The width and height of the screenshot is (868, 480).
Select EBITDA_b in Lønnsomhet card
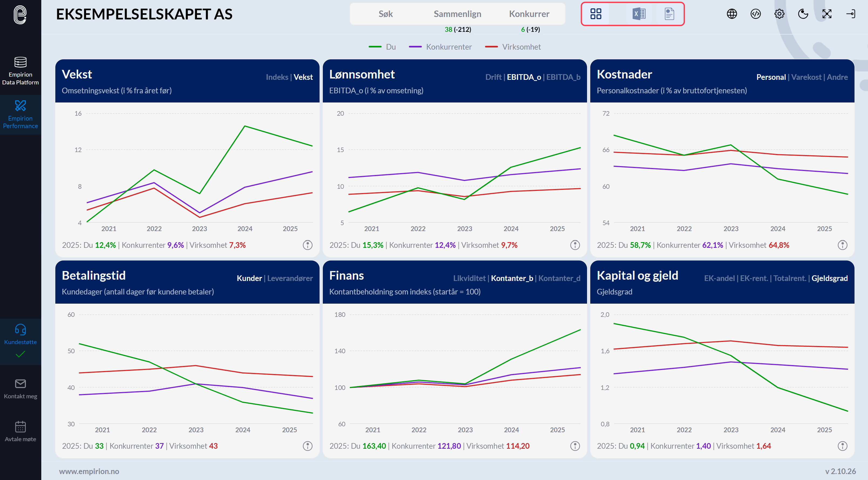pos(563,77)
